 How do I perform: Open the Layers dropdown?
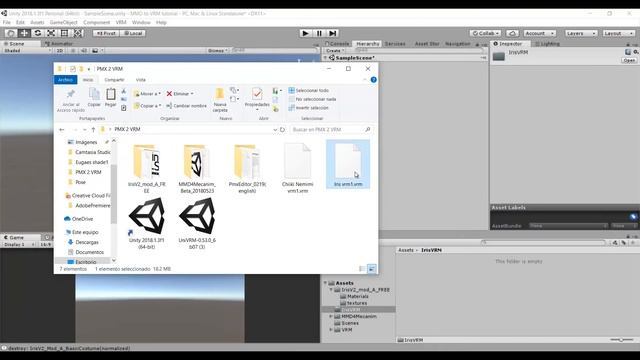tap(581, 33)
